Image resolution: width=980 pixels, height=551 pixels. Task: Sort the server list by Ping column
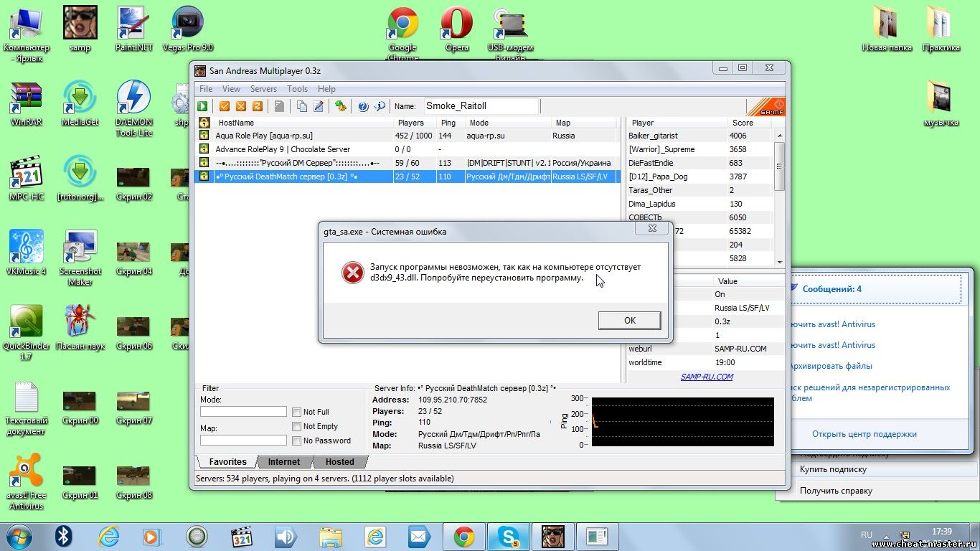pos(449,123)
